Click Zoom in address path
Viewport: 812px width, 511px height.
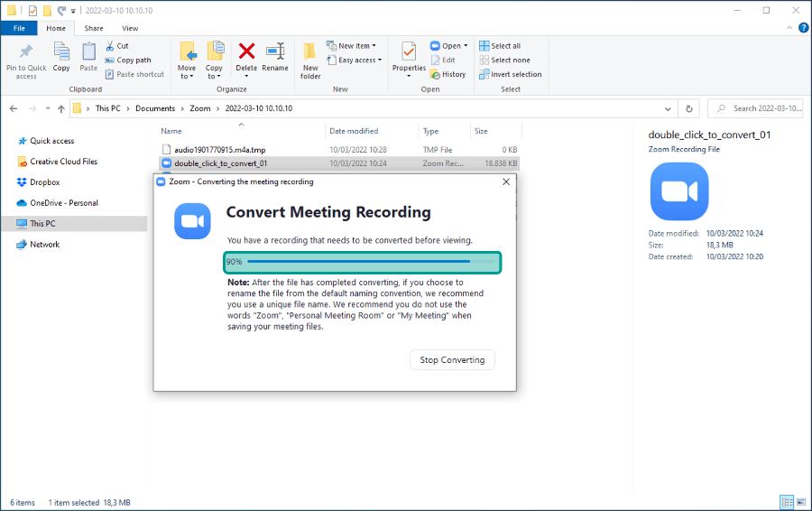pos(200,108)
